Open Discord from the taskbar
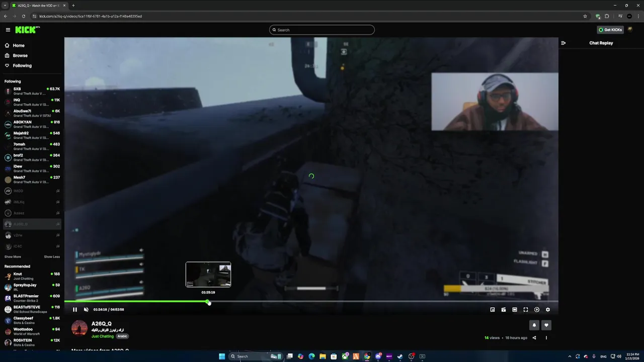The width and height of the screenshot is (644, 362). 378,356
